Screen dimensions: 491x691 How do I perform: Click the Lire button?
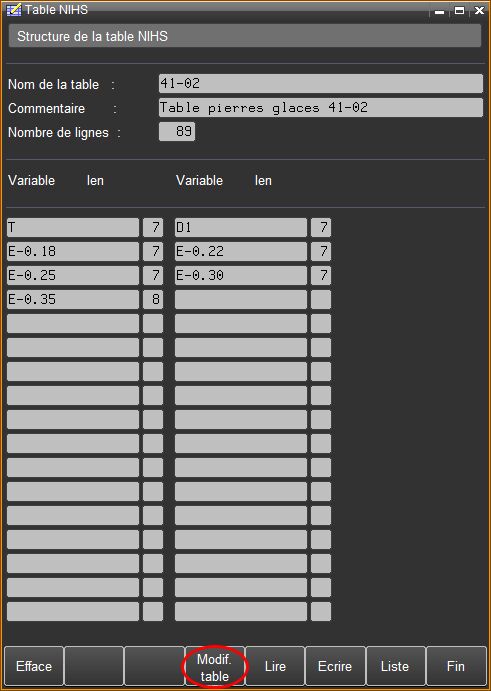click(275, 666)
